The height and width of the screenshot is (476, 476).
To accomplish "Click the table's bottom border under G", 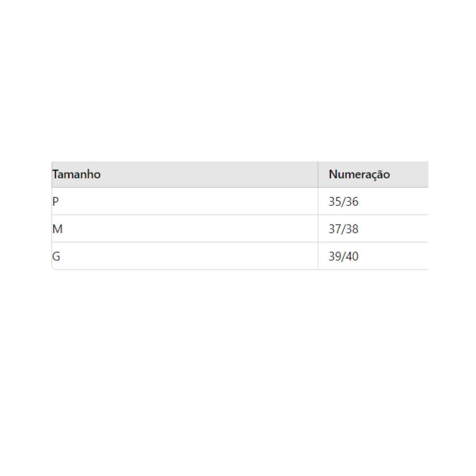I will pyautogui.click(x=184, y=269).
